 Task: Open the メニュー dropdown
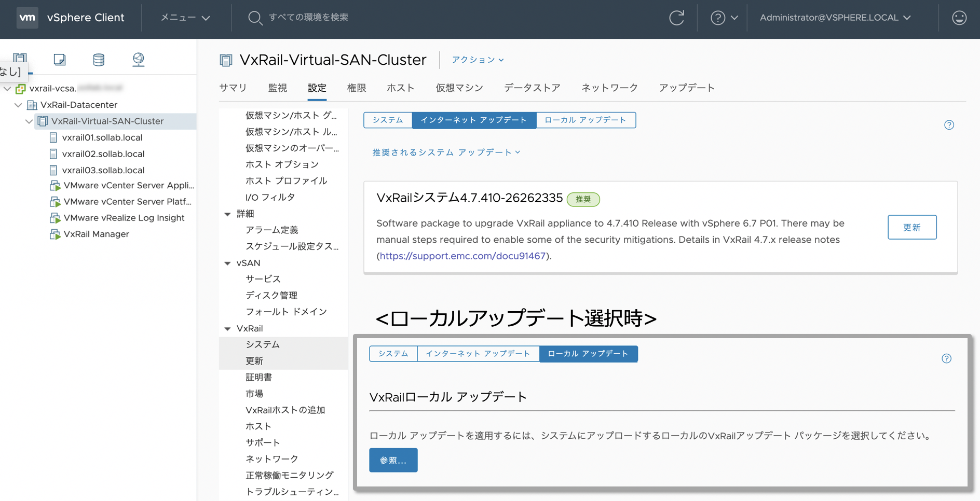pos(185,18)
